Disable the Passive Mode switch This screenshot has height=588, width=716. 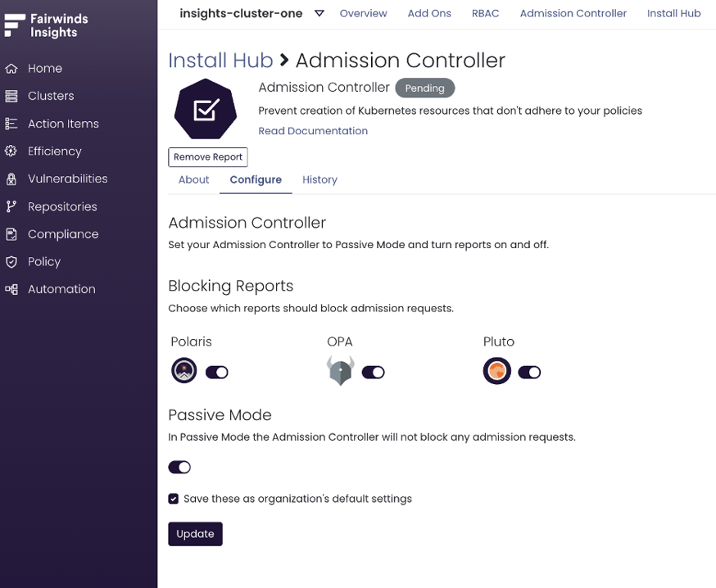[179, 467]
